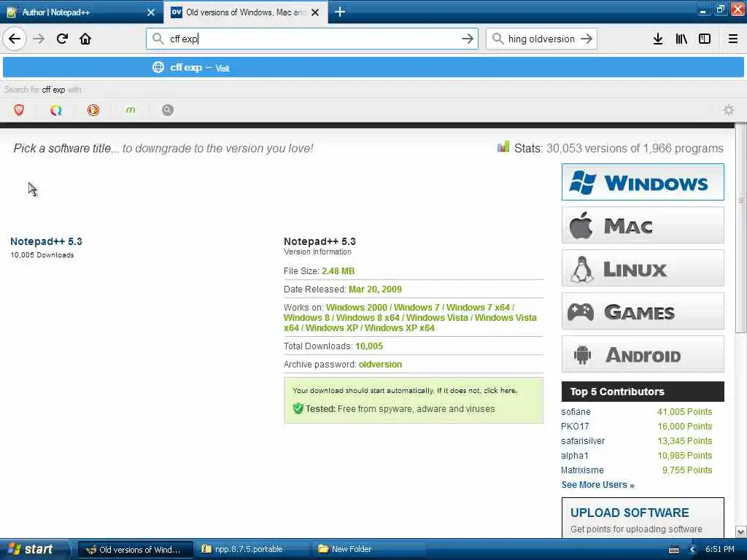Open the Android software category
Image resolution: width=747 pixels, height=560 pixels.
643,354
